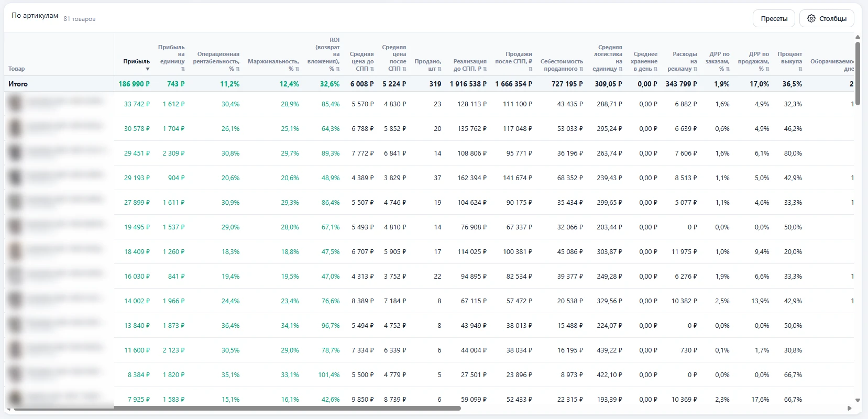Click ad spend cell 11 975 ₽
The image size is (868, 419).
click(x=684, y=252)
